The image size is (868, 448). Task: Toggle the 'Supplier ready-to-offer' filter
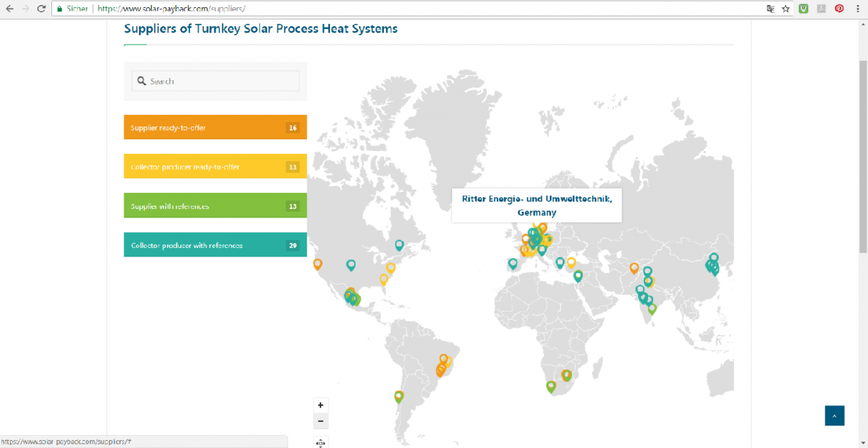[215, 126]
